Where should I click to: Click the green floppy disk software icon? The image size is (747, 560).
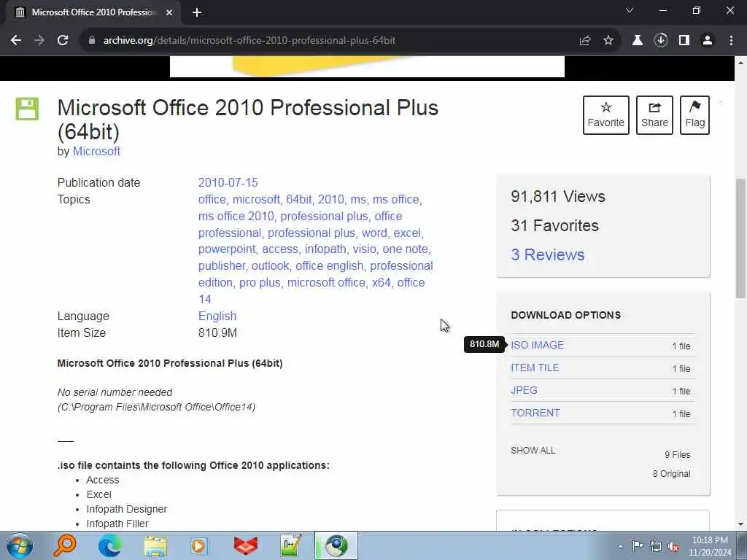coord(27,109)
